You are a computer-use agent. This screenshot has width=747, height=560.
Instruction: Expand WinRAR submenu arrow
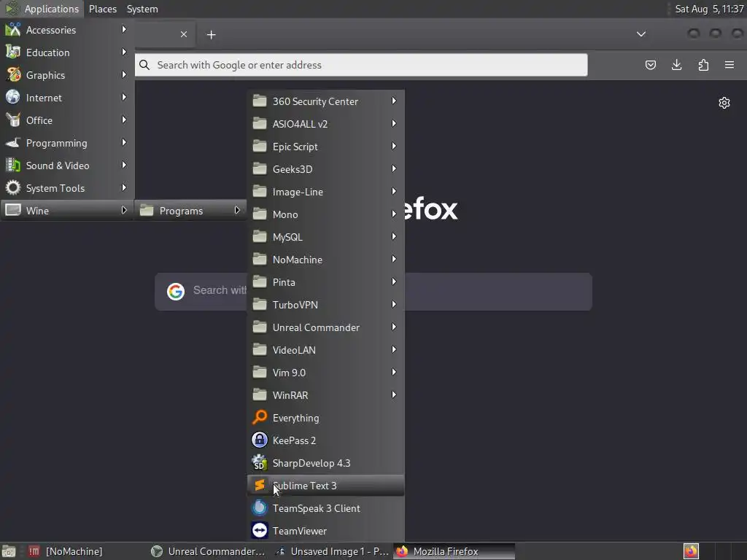[394, 394]
